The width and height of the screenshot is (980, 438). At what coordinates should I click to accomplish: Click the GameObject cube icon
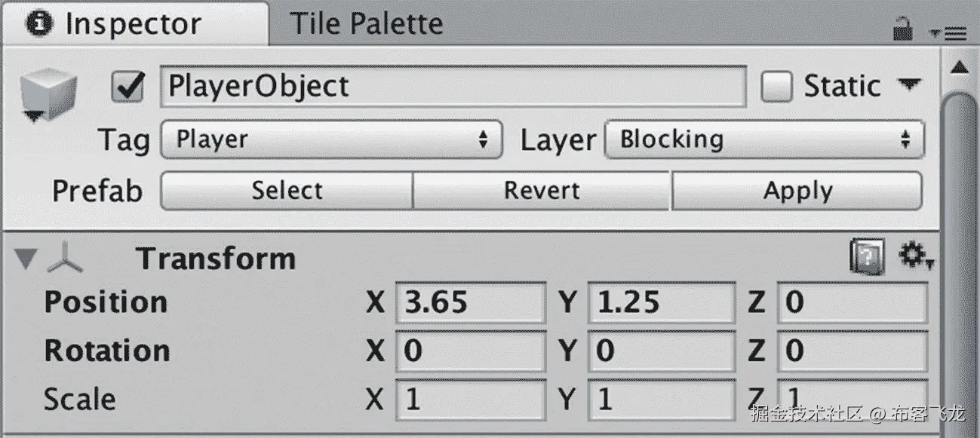[49, 92]
